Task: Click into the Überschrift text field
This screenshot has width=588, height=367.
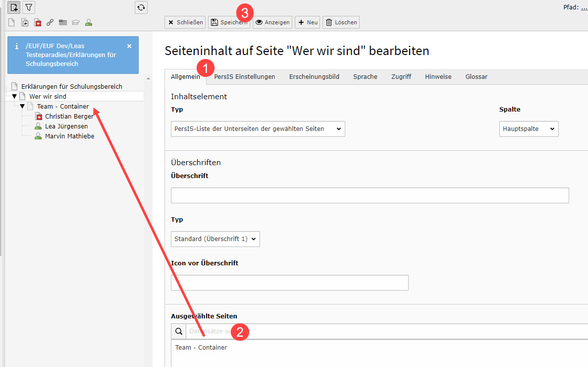Action: click(x=370, y=195)
